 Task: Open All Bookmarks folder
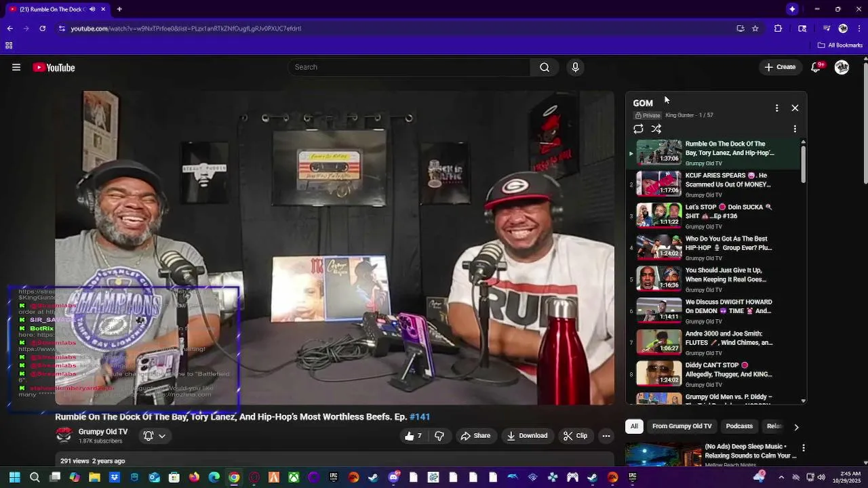coord(840,45)
